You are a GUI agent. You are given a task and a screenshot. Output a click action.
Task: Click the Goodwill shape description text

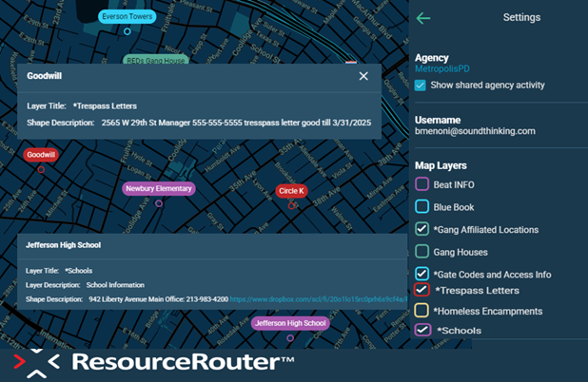tap(236, 123)
